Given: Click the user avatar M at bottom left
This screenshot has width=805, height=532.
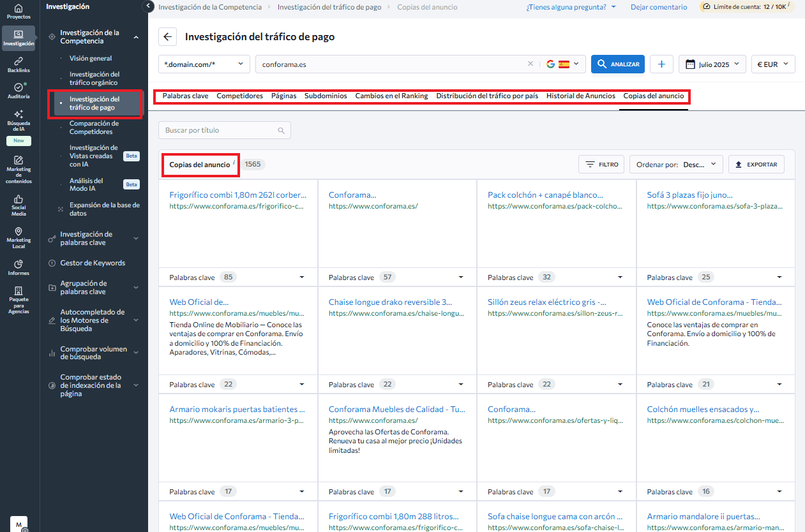Looking at the screenshot, I should coord(18,523).
